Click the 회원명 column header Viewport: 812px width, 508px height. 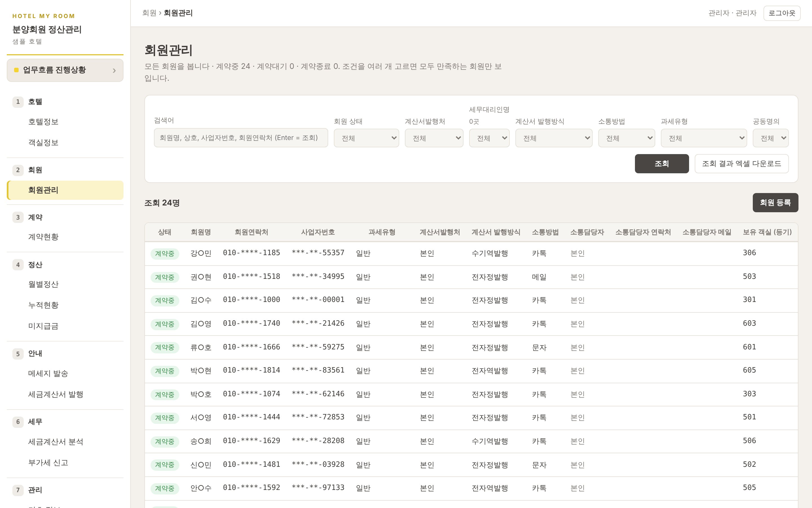click(x=201, y=232)
